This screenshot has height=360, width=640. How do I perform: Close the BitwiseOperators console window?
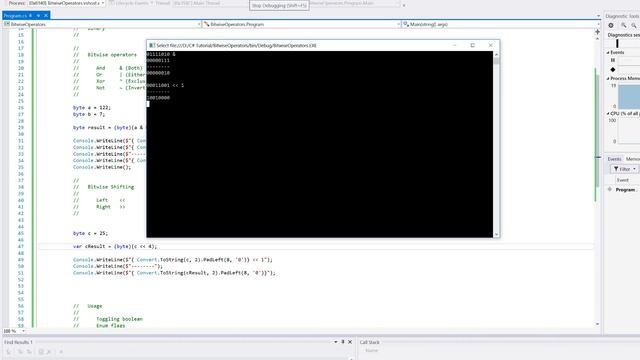click(490, 45)
